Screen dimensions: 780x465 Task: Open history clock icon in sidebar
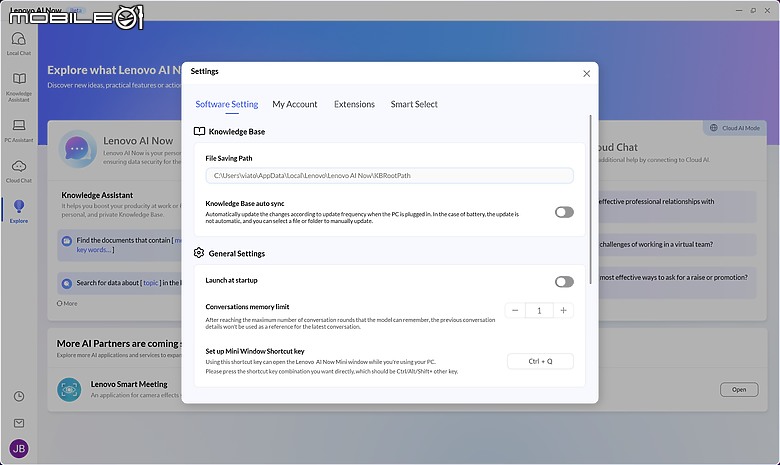point(19,396)
